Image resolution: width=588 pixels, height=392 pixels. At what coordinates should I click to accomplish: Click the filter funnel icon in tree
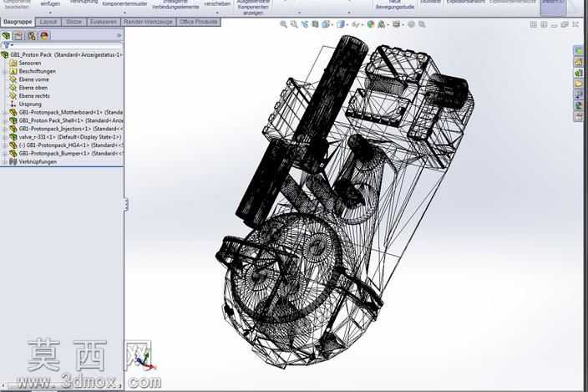click(7, 45)
